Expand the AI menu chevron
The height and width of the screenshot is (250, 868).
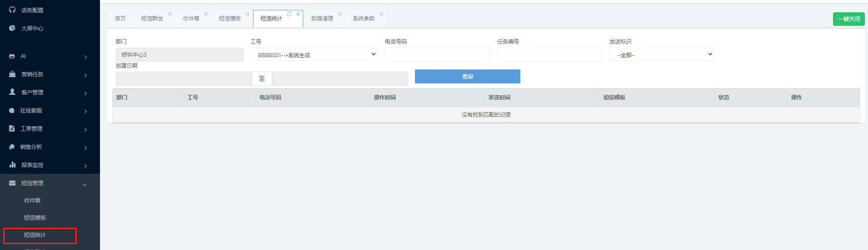click(85, 57)
